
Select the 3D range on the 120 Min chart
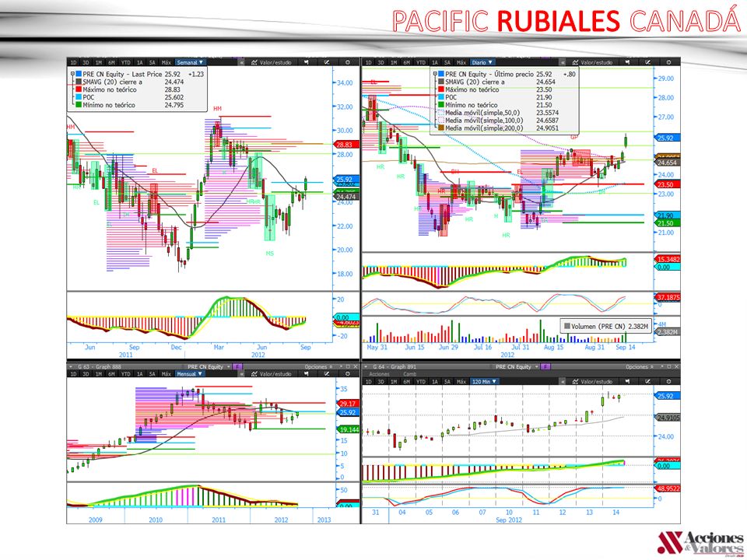pyautogui.click(x=381, y=381)
